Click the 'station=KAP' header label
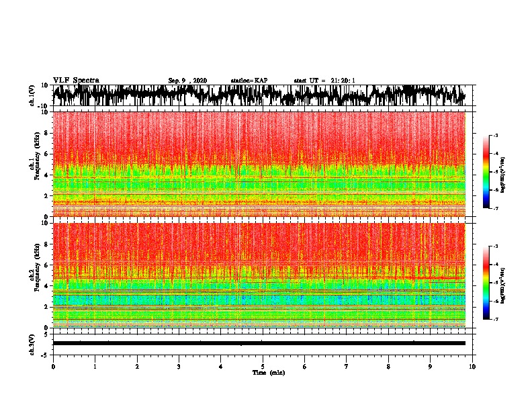532x411 pixels. tap(249, 81)
